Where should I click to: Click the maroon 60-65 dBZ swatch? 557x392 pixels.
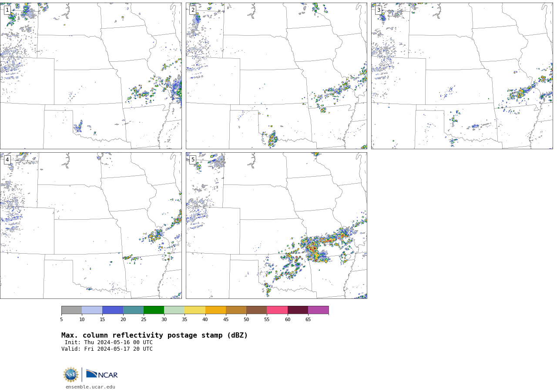[x=298, y=310]
